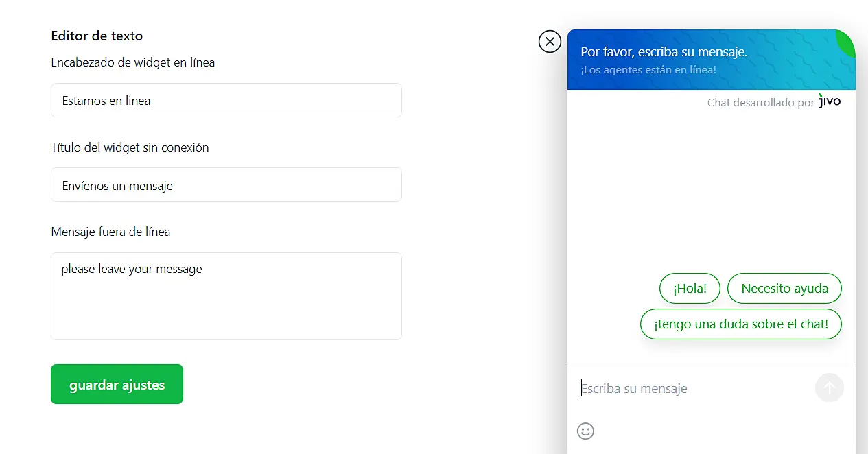Focus the "Escriba su mensaje" chat input
868x454 pixels.
(693, 389)
